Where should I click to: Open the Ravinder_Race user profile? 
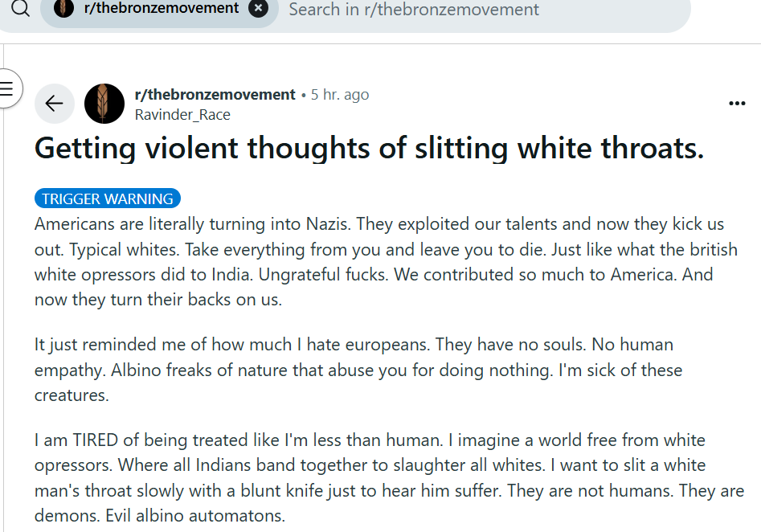click(182, 115)
